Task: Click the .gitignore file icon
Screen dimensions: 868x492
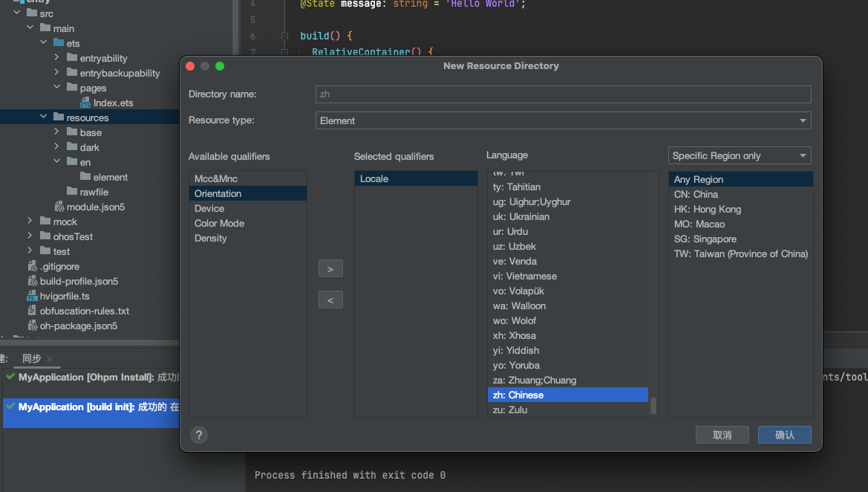Action: (32, 267)
